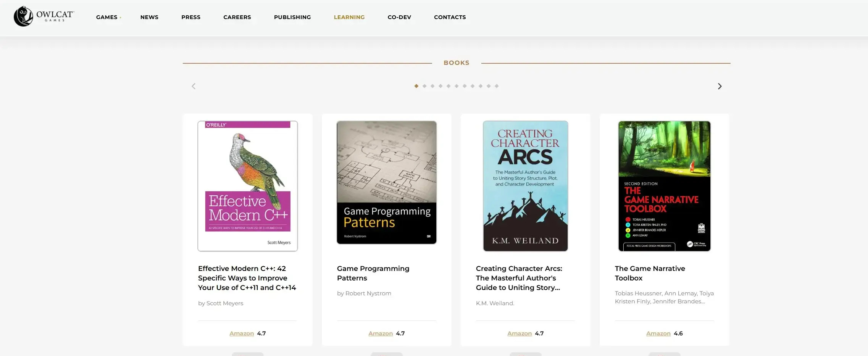View the Creating Character Arcs book cover
The height and width of the screenshot is (356, 868).
pos(525,186)
